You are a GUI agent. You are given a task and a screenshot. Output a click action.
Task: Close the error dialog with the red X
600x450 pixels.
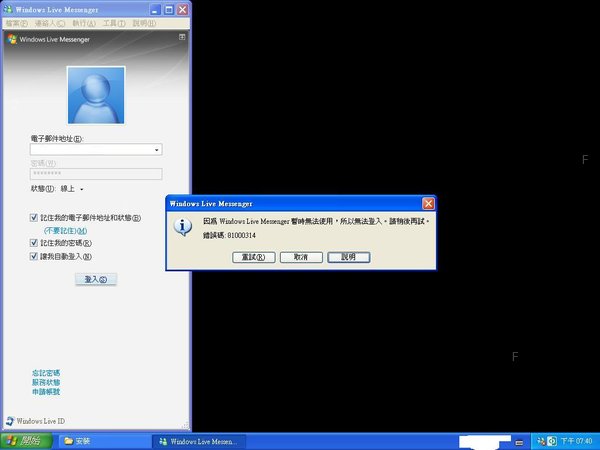pyautogui.click(x=428, y=204)
